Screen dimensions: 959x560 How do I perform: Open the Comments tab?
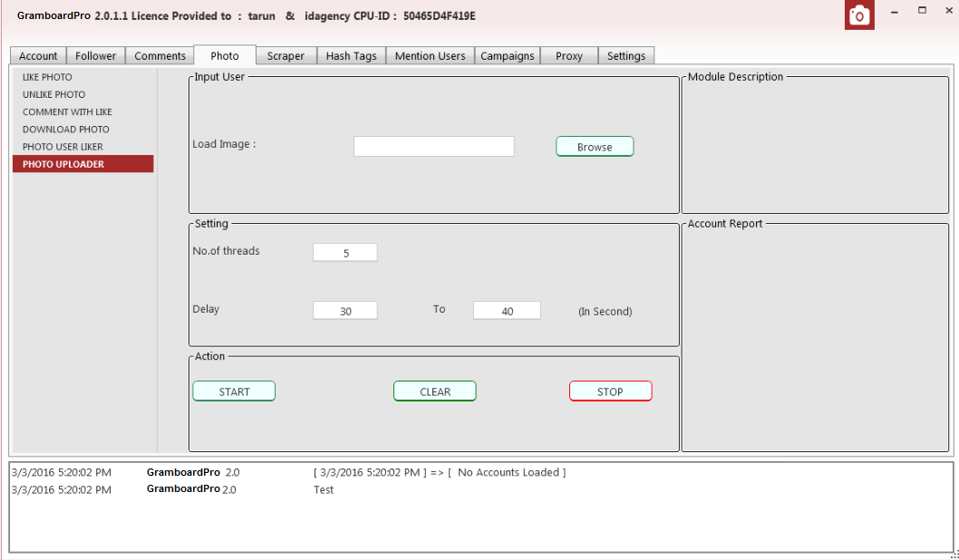tap(160, 55)
